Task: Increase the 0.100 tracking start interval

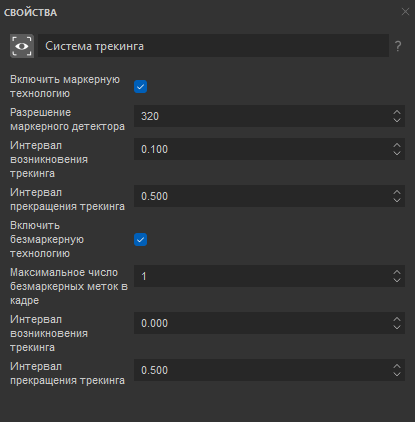Action: coord(397,145)
